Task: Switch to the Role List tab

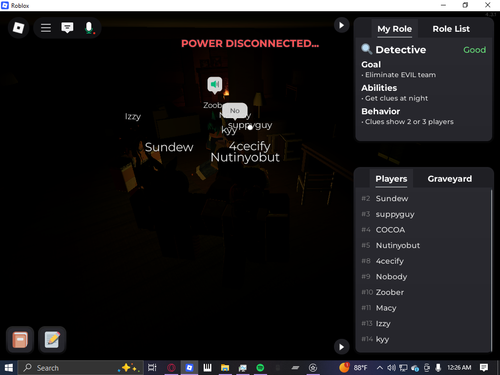Action: (x=451, y=29)
